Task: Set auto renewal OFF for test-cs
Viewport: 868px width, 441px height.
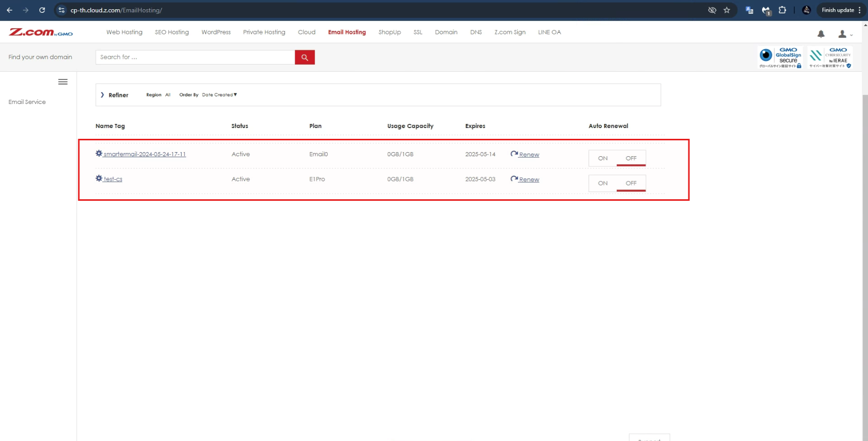Action: (x=631, y=183)
